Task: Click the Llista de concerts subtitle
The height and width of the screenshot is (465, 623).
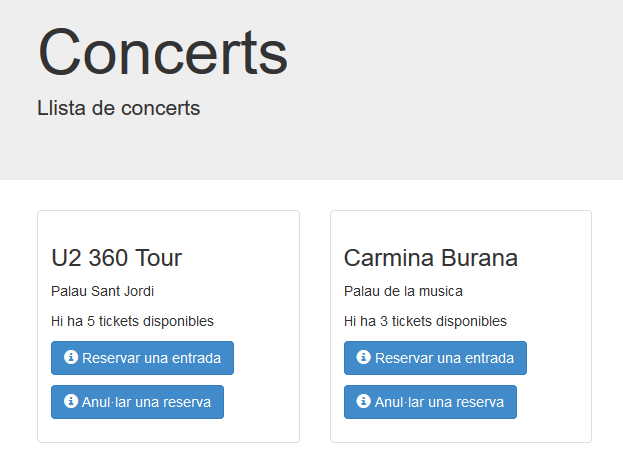Action: (x=118, y=108)
